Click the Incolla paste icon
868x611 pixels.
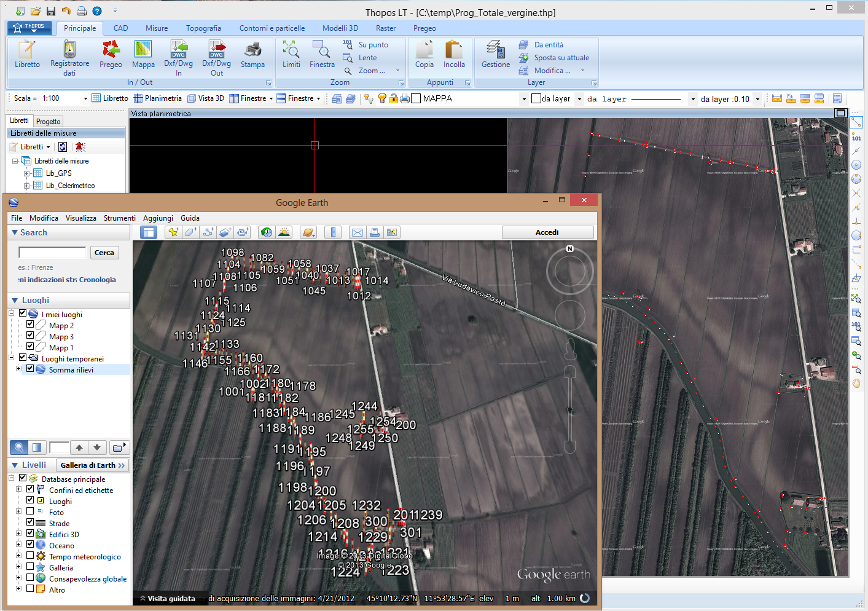click(x=454, y=54)
